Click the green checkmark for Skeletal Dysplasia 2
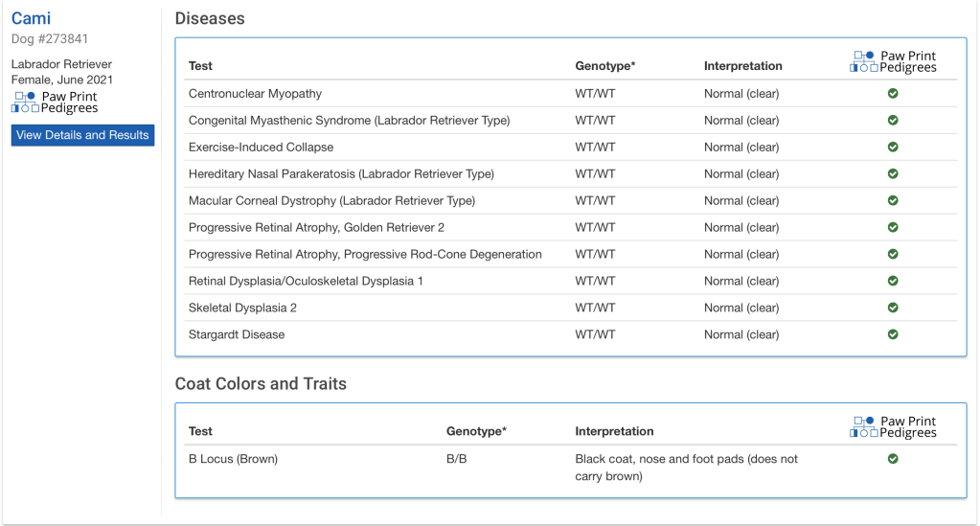The height and width of the screenshot is (526, 980). (x=893, y=308)
